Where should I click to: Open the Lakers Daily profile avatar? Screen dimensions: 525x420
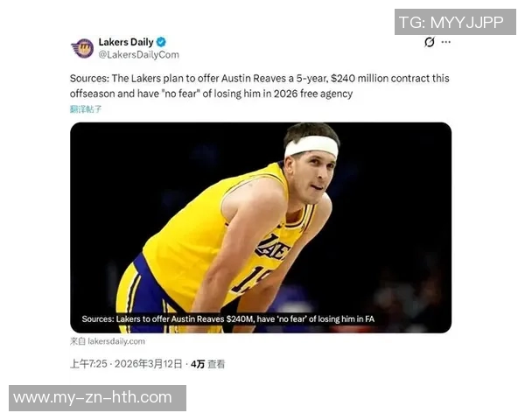point(82,48)
